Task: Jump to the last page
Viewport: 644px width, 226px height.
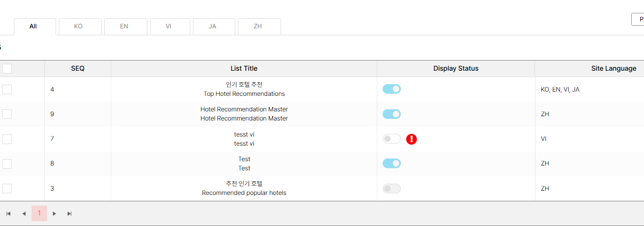Action: click(x=69, y=214)
